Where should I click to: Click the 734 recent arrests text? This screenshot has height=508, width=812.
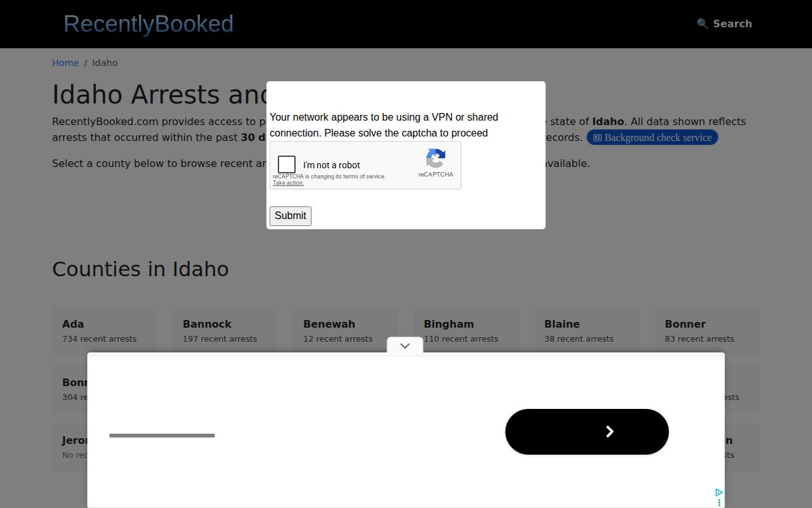coord(100,339)
